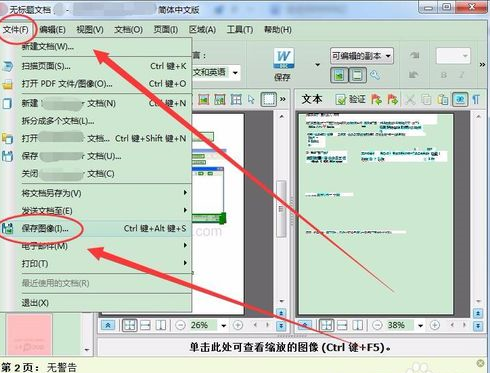490x373 pixels.
Task: Open the 页面(I) menu
Action: (x=165, y=30)
